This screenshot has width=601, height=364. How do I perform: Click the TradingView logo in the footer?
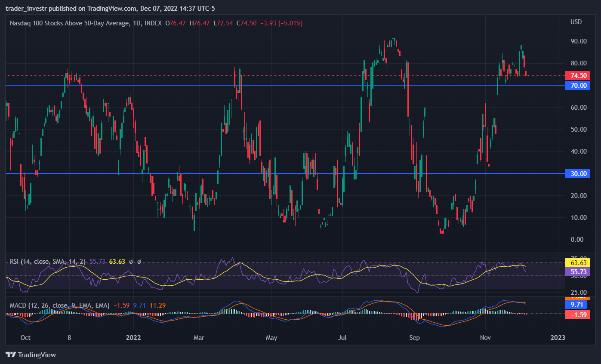[x=31, y=355]
